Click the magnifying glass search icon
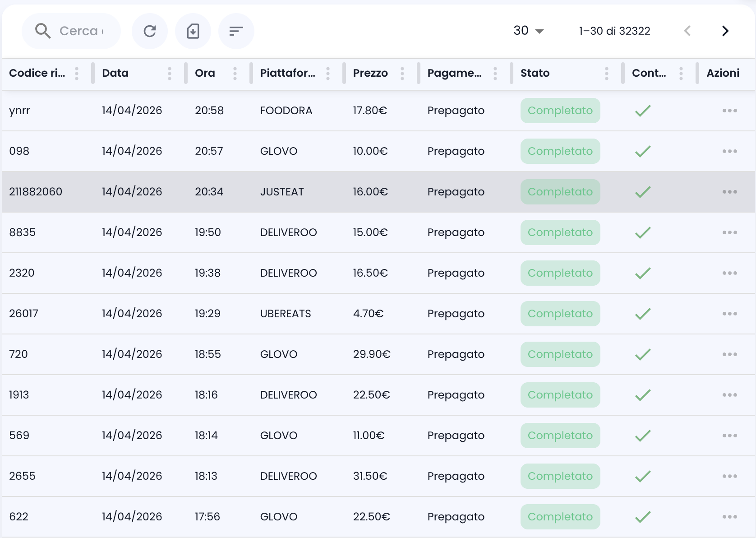Screen dimensions: 756x538 42,31
